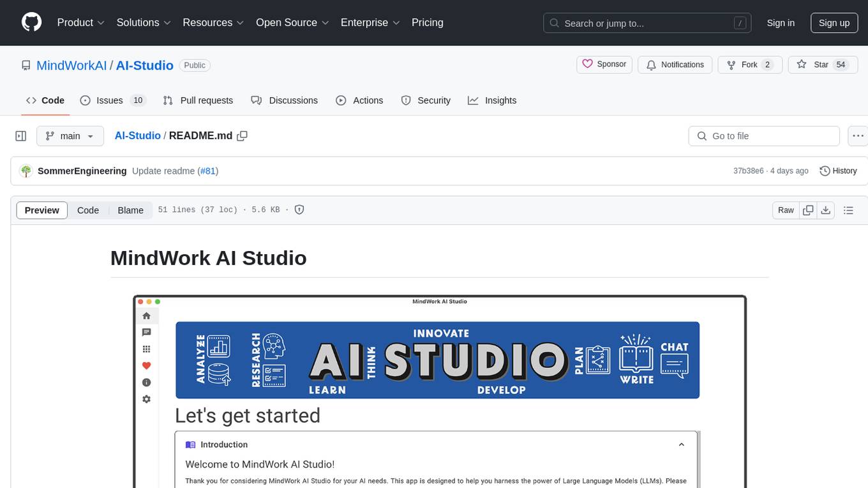
Task: Open the AI-Studio repository link
Action: 145,65
